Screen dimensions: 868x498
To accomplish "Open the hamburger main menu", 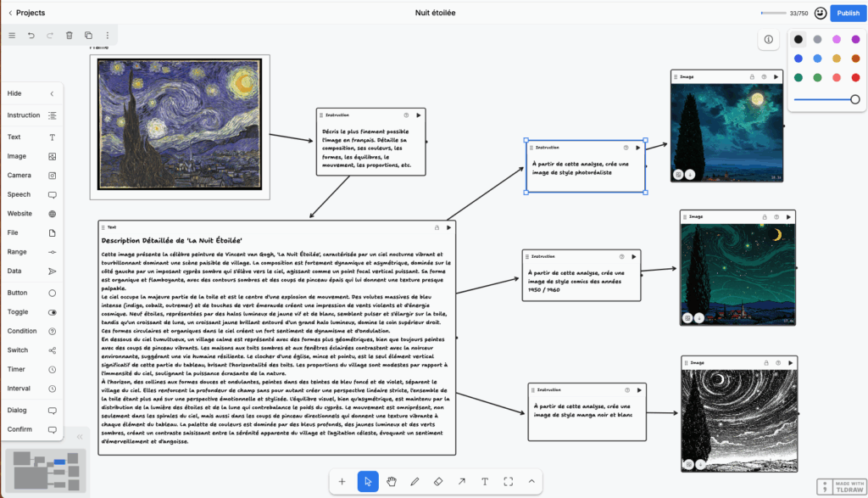I will [x=12, y=36].
